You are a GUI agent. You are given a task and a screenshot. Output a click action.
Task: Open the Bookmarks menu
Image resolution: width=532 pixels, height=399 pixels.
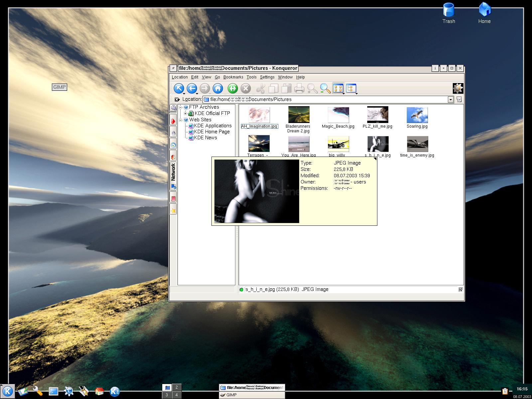coord(233,77)
